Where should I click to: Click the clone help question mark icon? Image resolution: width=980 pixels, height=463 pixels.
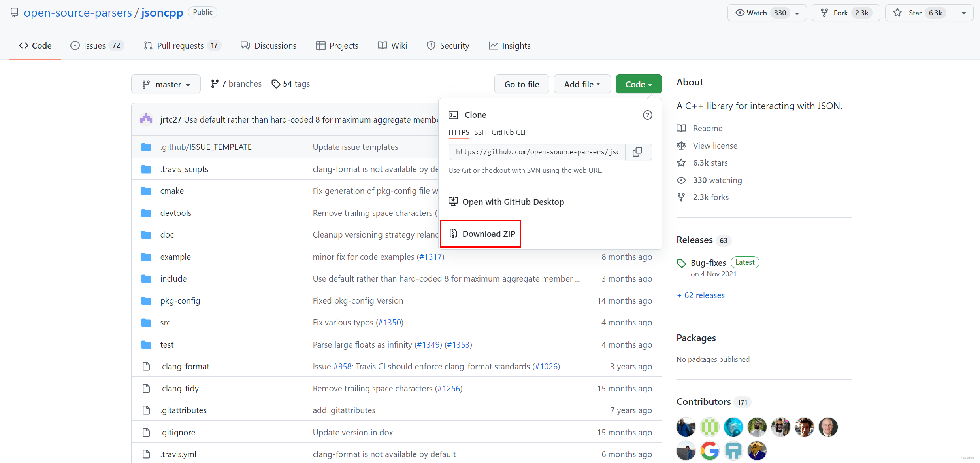[x=647, y=115]
